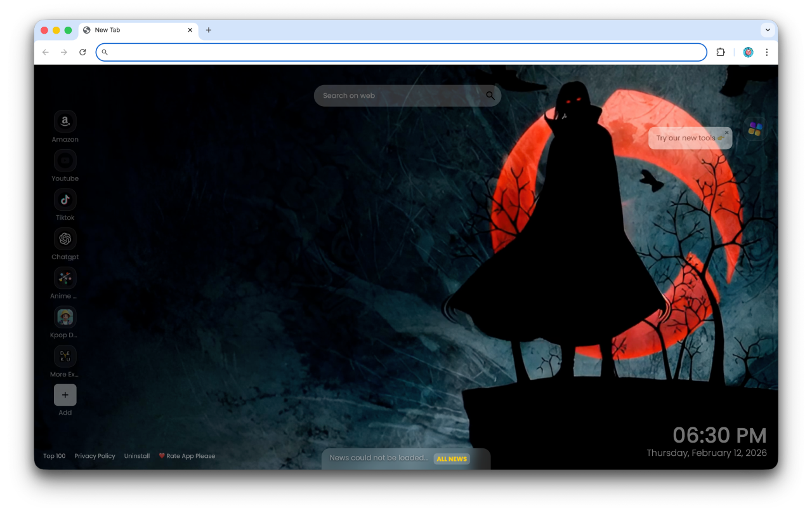Focus the browser address bar

tap(401, 52)
